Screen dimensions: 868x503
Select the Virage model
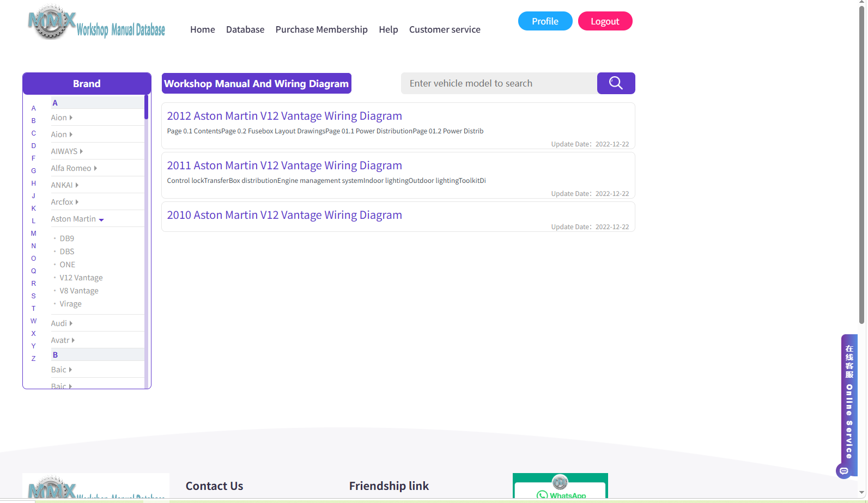pos(71,304)
